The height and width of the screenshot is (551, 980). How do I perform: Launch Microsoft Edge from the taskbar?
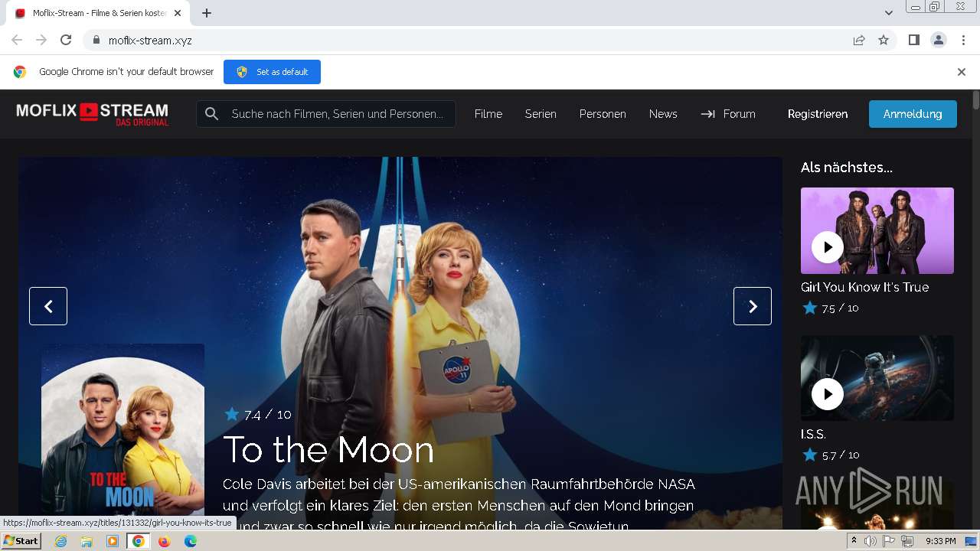[190, 541]
